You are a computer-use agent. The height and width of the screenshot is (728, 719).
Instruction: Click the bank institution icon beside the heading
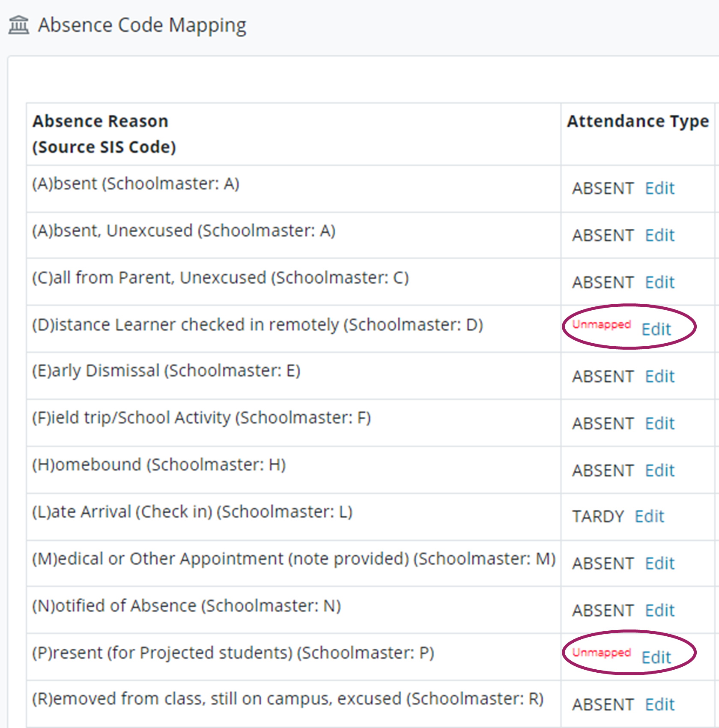click(19, 26)
